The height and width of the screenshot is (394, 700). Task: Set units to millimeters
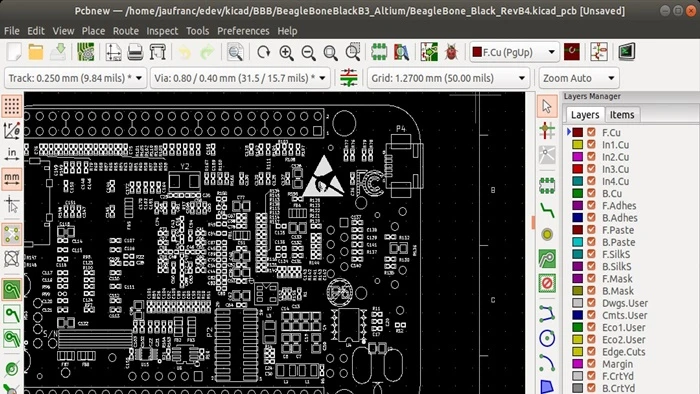click(x=12, y=178)
